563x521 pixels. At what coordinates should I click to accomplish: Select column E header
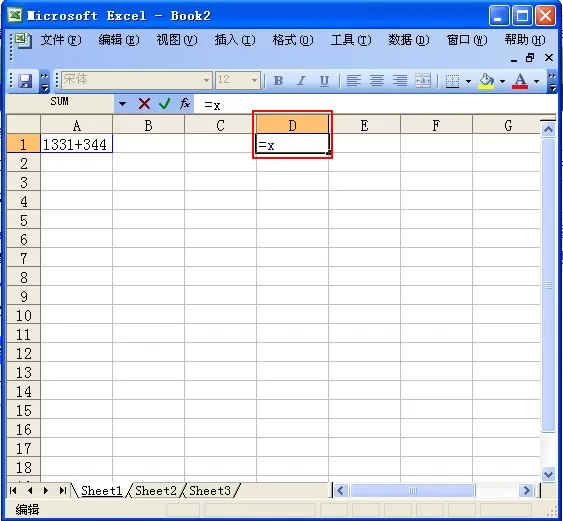point(364,125)
